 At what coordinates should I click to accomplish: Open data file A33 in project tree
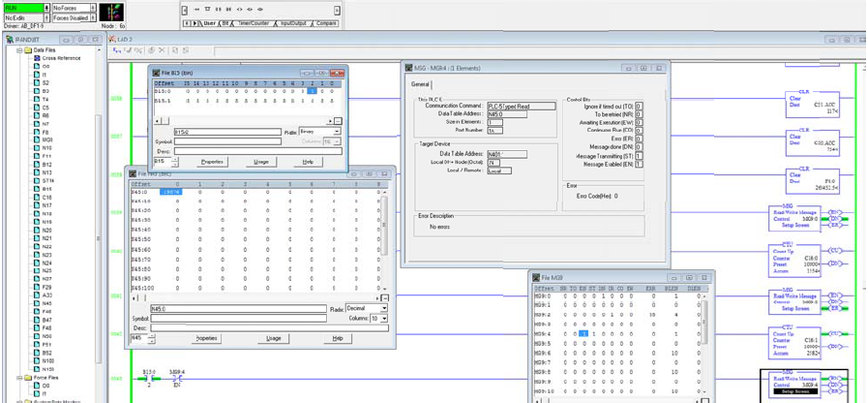point(43,295)
